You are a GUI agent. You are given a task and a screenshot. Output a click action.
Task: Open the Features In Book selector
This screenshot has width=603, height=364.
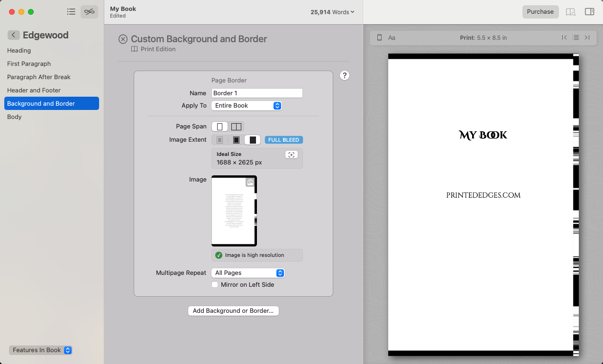pos(40,350)
